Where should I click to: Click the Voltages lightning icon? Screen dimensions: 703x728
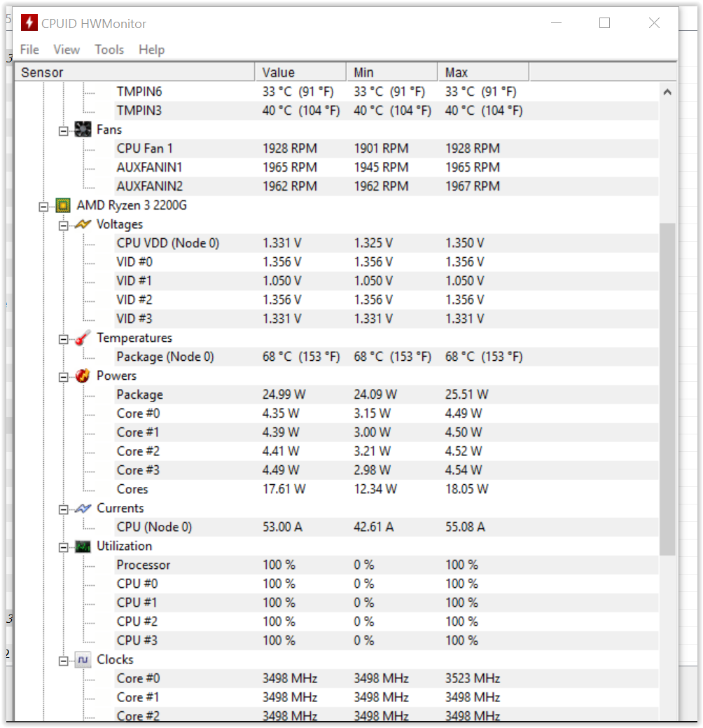[x=83, y=224]
